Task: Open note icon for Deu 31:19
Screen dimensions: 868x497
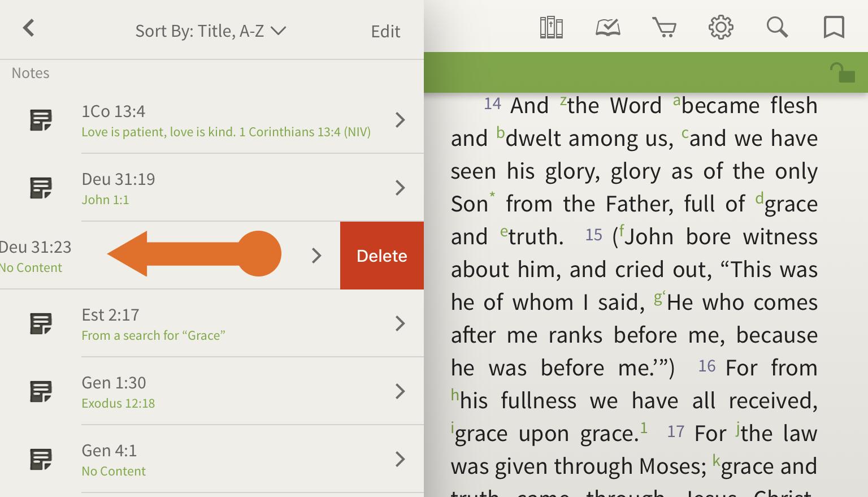Action: [41, 188]
